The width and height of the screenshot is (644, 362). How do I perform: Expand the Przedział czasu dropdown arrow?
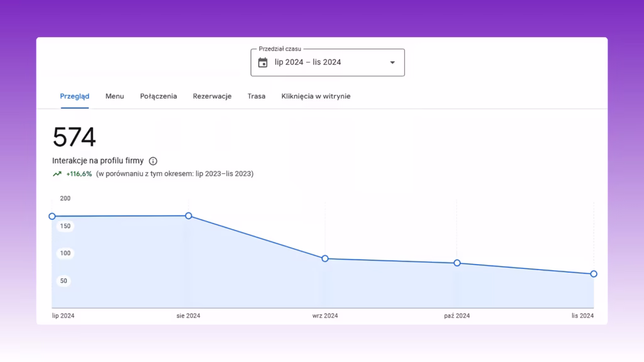(392, 62)
